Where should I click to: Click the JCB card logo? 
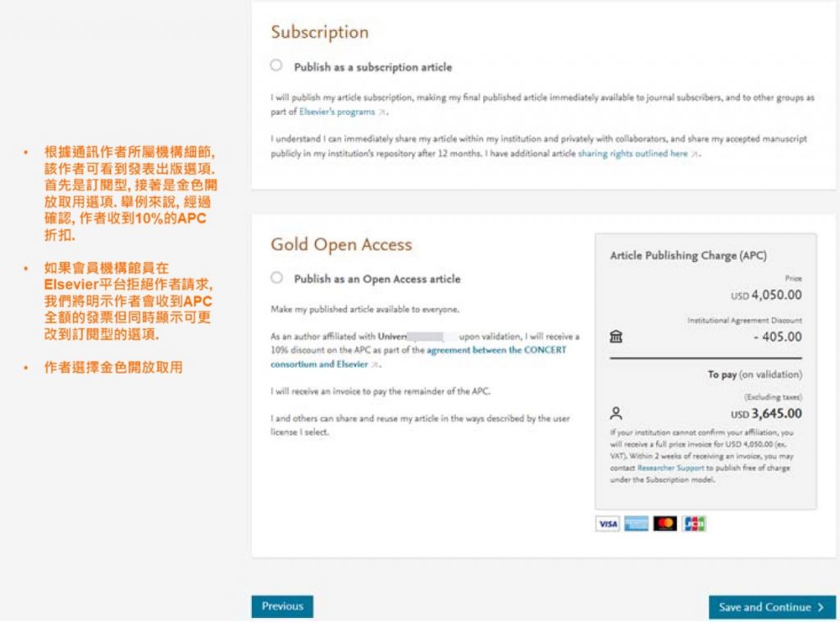point(694,524)
